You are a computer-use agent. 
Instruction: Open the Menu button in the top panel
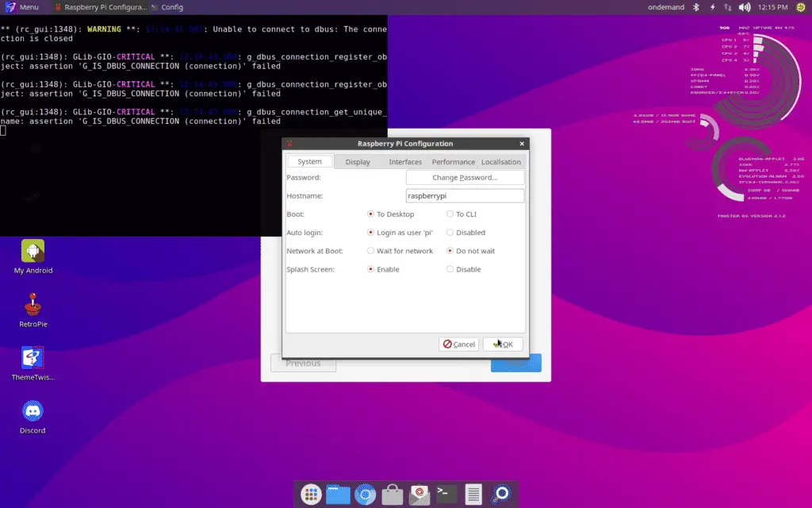click(x=21, y=7)
